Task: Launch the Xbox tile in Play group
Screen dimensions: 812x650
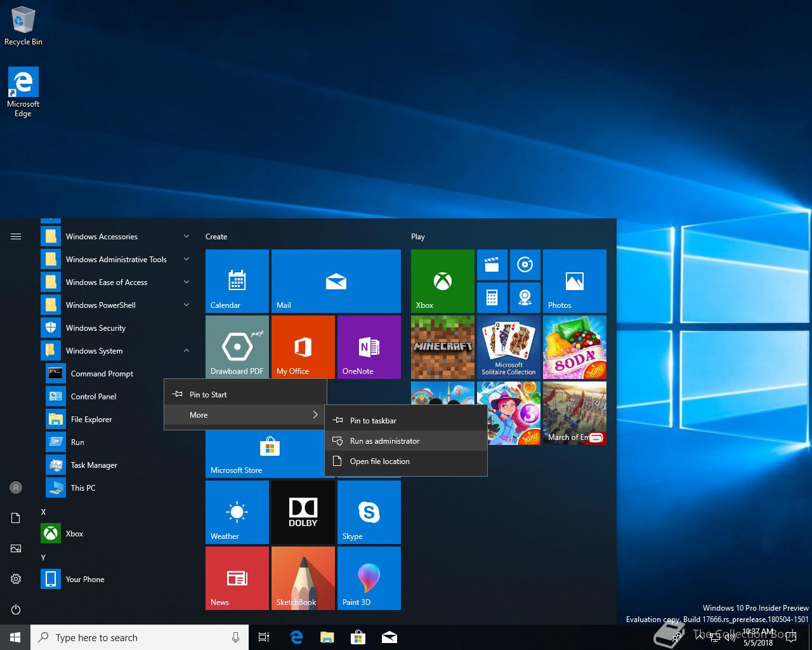Action: tap(443, 281)
